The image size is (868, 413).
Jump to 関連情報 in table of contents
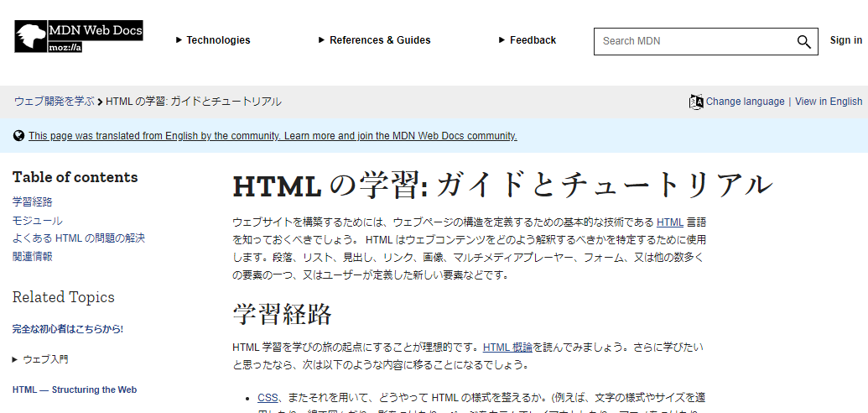pos(32,257)
